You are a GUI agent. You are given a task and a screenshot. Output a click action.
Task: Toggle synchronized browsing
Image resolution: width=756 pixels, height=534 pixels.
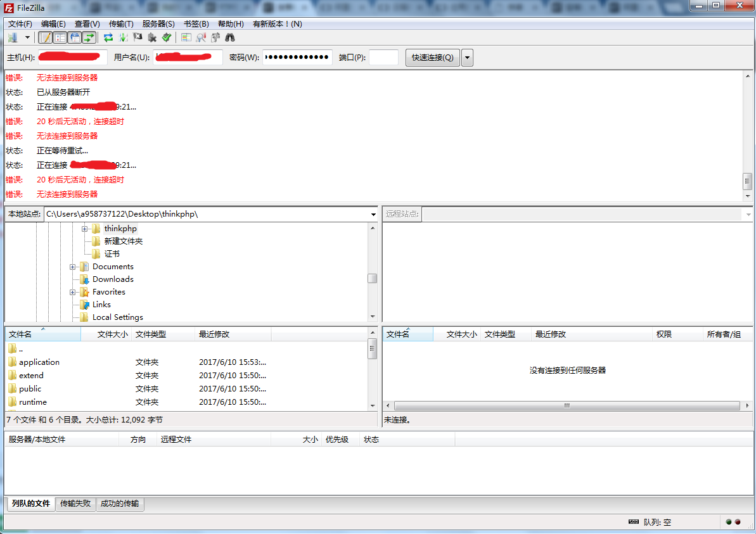215,37
